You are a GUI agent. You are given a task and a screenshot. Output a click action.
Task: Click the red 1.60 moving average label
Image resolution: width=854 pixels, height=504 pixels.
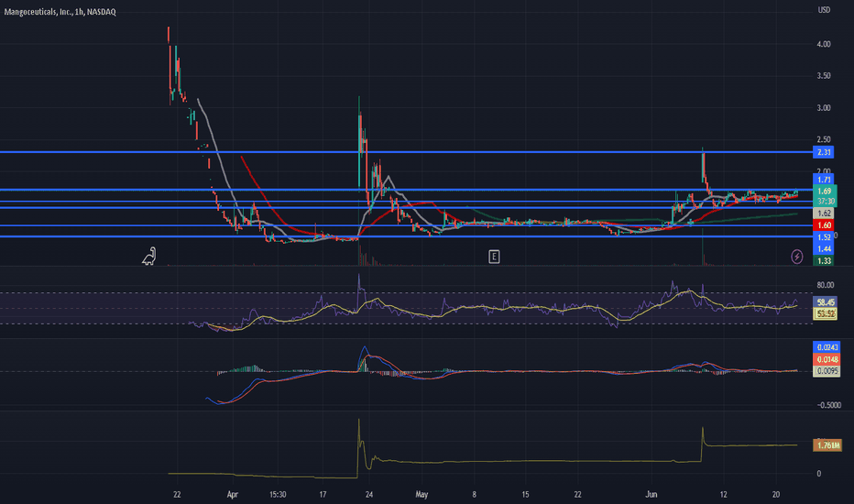824,225
